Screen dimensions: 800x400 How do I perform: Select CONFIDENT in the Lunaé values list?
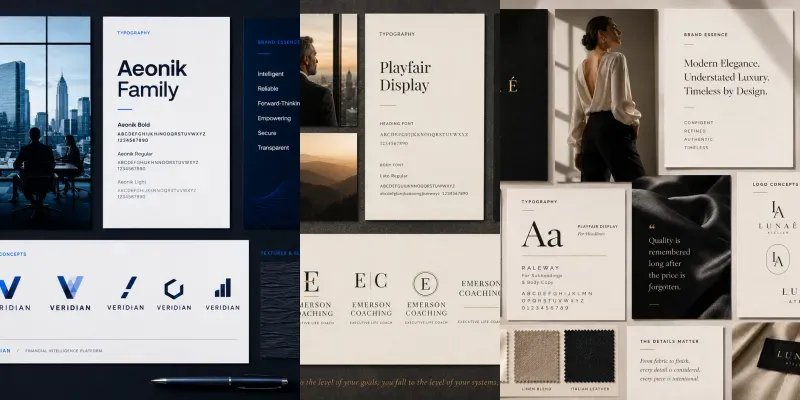click(698, 123)
